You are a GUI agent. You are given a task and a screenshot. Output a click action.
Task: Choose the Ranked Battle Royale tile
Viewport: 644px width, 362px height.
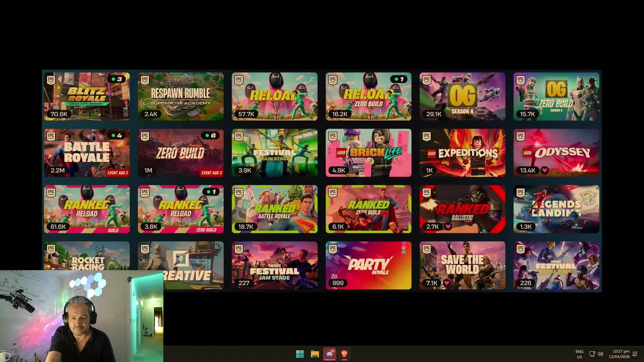click(275, 209)
